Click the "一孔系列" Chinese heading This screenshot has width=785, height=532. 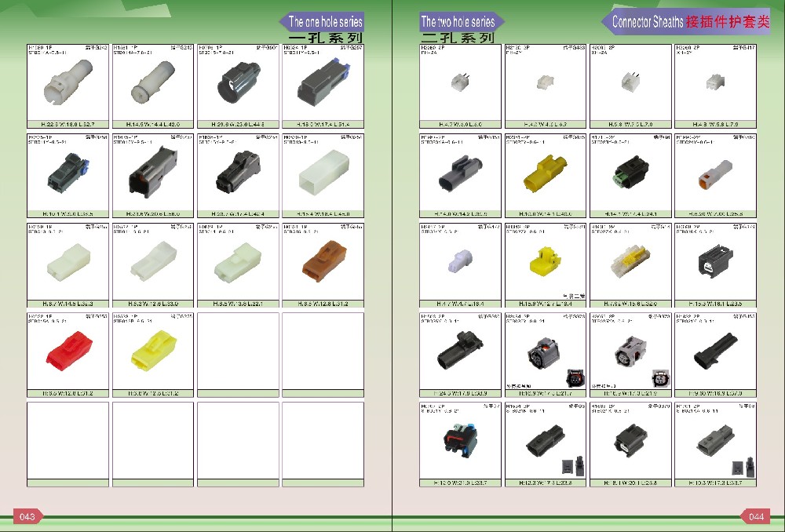[325, 38]
